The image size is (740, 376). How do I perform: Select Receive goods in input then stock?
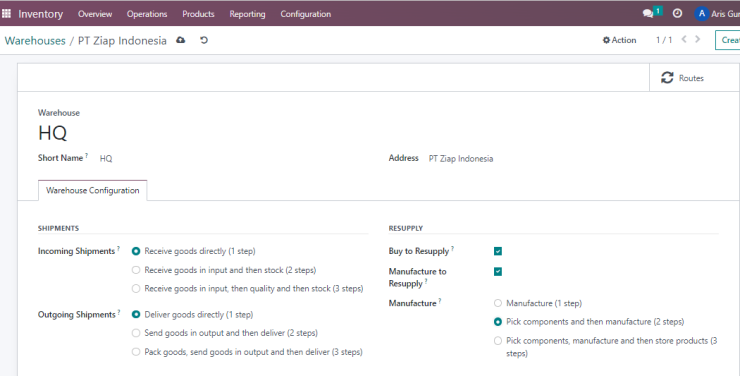pos(136,270)
